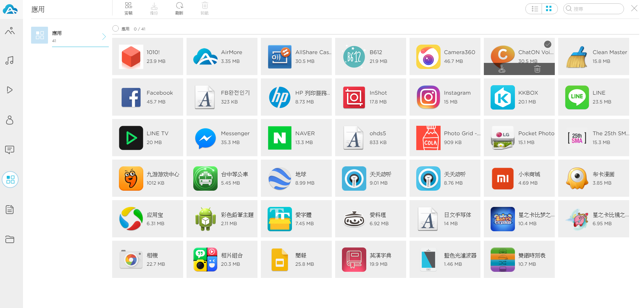Select the B612 app icon
Image resolution: width=644 pixels, height=308 pixels.
click(x=354, y=57)
